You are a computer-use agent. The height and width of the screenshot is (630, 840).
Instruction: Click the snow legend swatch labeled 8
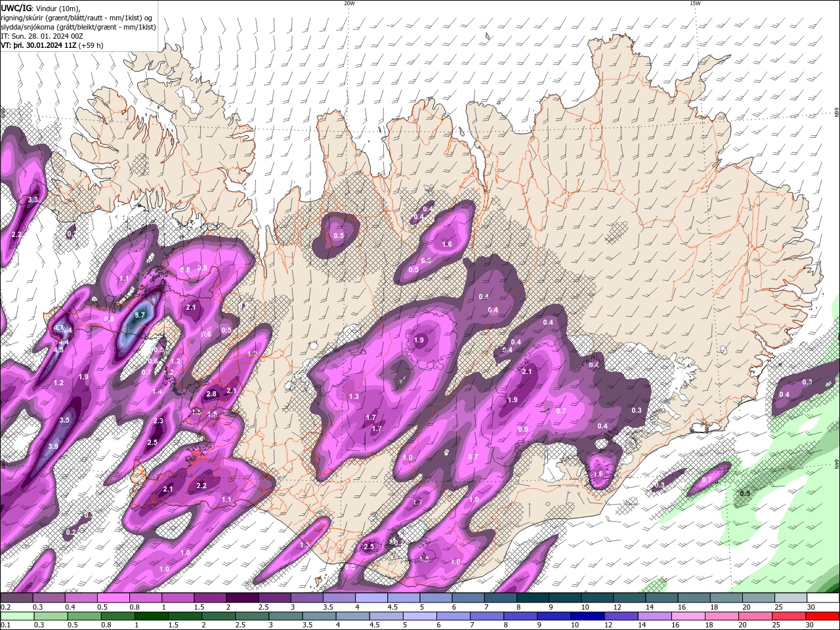tap(532, 598)
